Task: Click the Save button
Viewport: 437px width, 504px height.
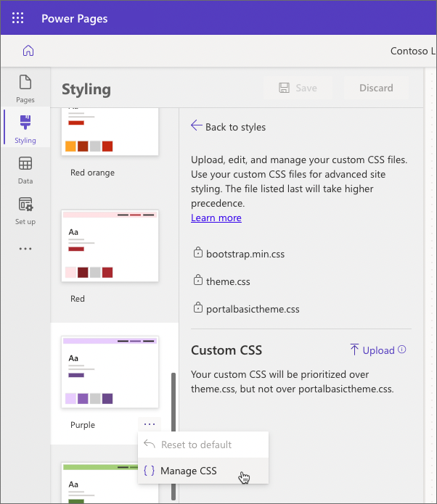Action: point(298,88)
